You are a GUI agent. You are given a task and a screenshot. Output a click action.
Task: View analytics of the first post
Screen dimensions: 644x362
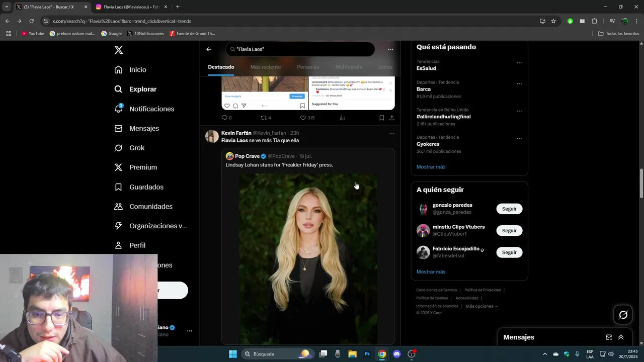pyautogui.click(x=342, y=118)
